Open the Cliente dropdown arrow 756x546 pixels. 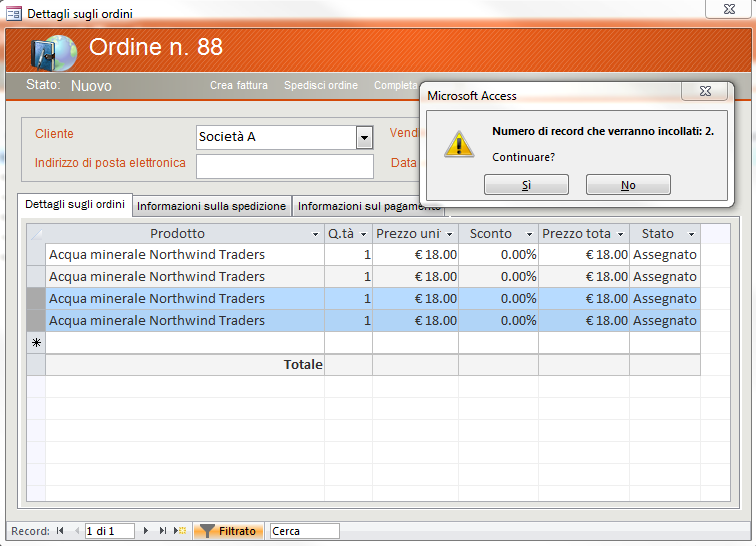[x=364, y=137]
